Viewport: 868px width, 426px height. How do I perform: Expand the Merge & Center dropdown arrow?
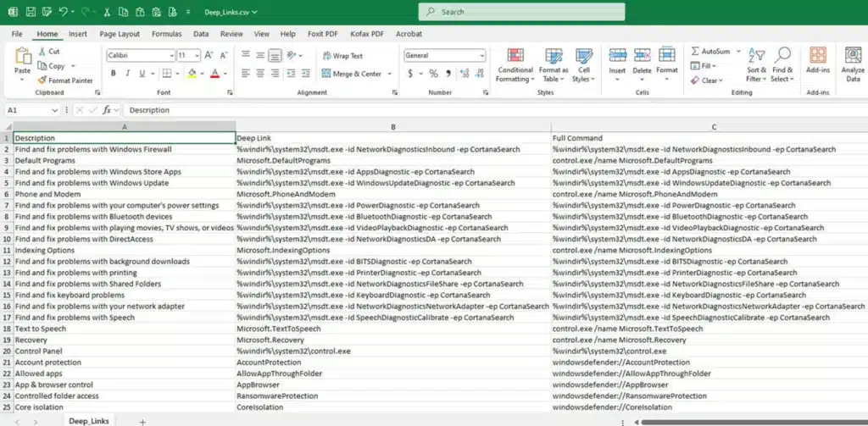[x=389, y=74]
